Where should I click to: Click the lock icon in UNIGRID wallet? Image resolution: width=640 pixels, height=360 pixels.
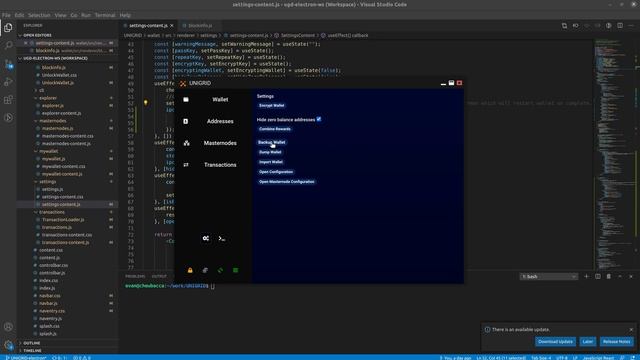[190, 270]
